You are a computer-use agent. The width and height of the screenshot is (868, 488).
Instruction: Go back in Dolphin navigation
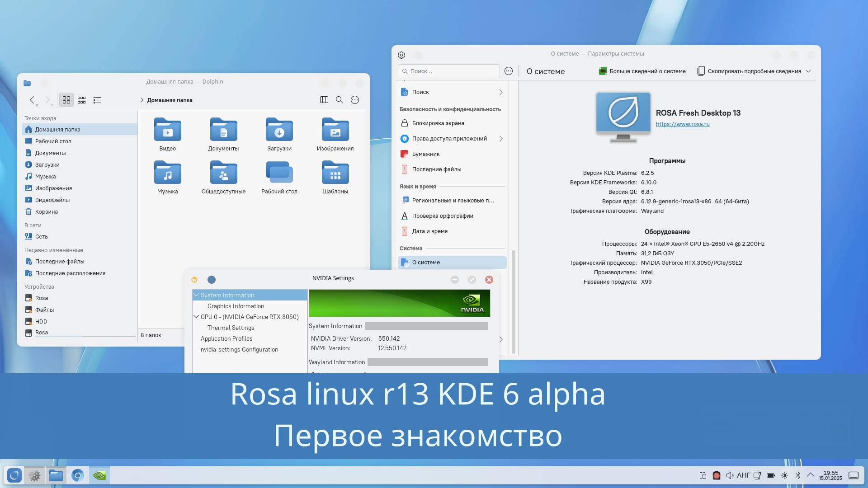pos(32,100)
